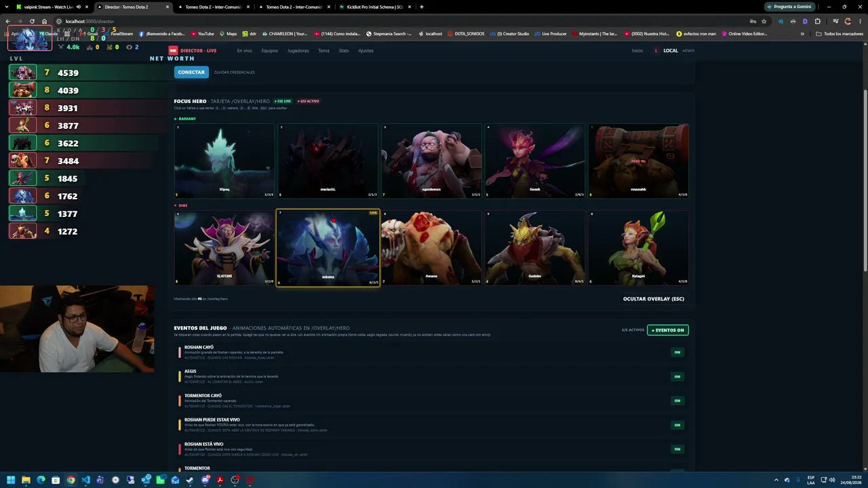Open the Adobe Acrobat taskbar icon
The width and height of the screenshot is (868, 488).
point(220,480)
